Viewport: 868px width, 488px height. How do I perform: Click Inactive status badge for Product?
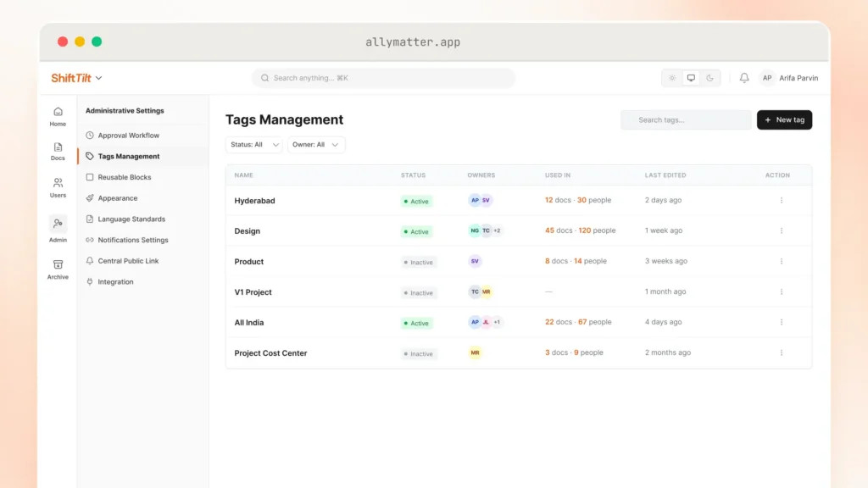(x=419, y=263)
